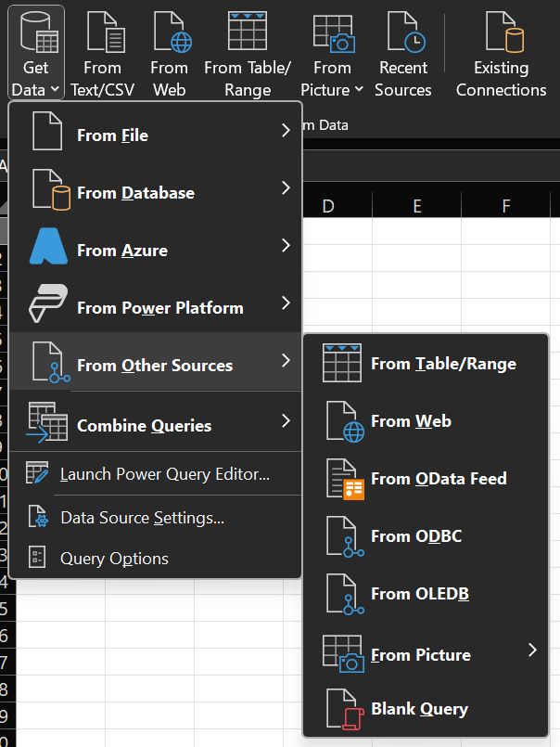560x747 pixels.
Task: Choose From File menu entry
Action: (x=156, y=131)
